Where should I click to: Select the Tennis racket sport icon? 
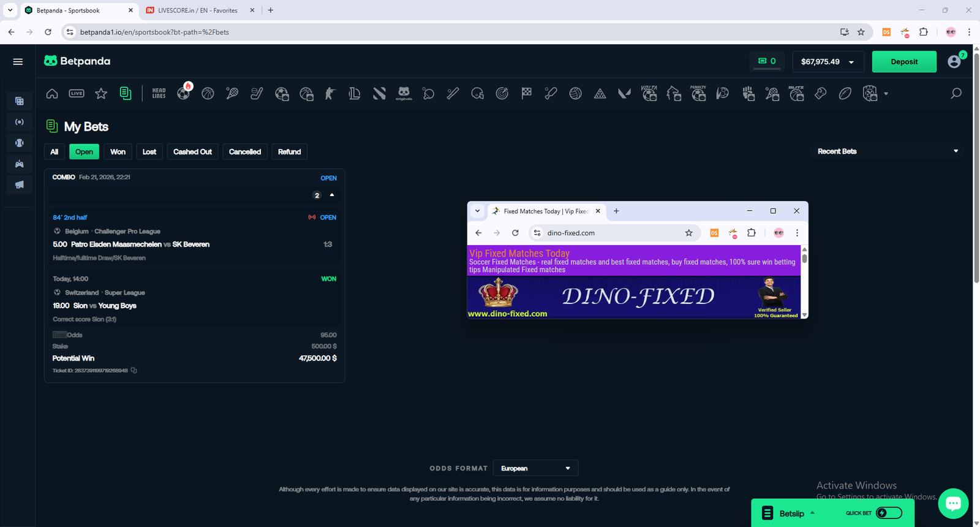pos(232,93)
